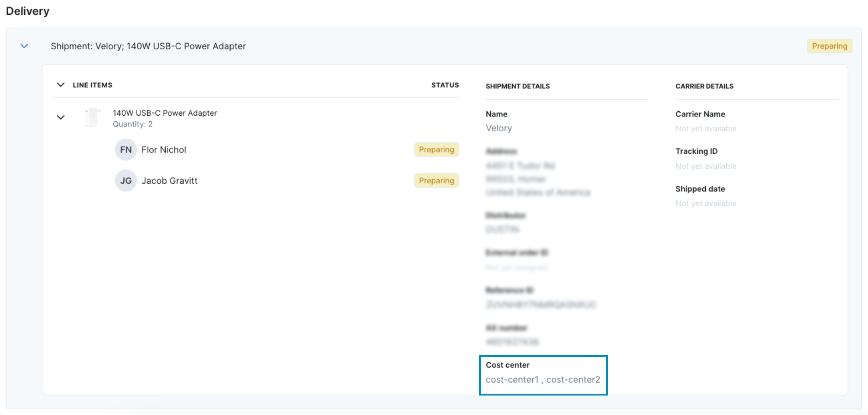Click the cost-center1 value
Viewport: 868px width, 415px height.
pos(512,380)
